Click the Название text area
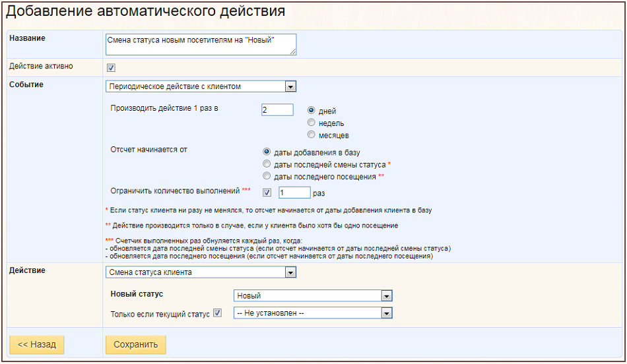Screen dimensions: 627x364 click(x=201, y=44)
